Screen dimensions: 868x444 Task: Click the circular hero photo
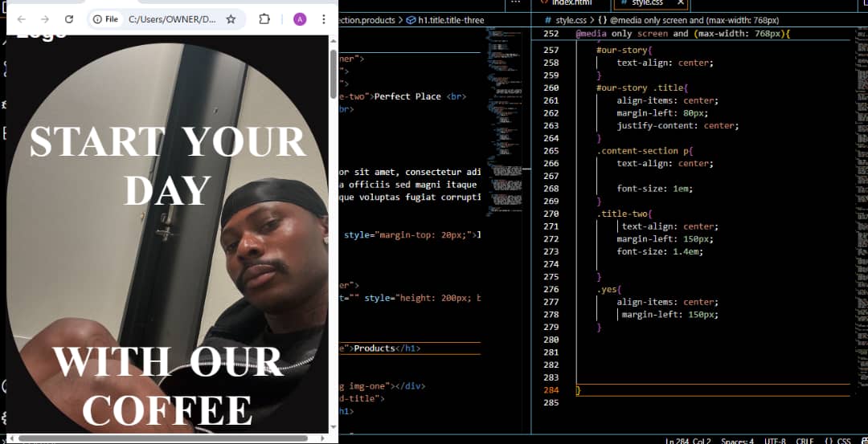coord(167,238)
